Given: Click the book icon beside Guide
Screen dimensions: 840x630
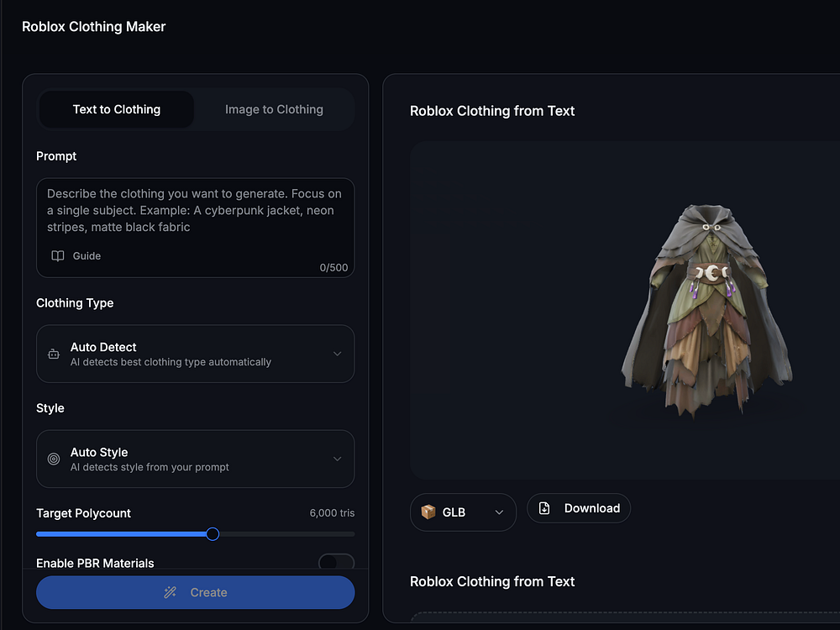Looking at the screenshot, I should [x=58, y=256].
